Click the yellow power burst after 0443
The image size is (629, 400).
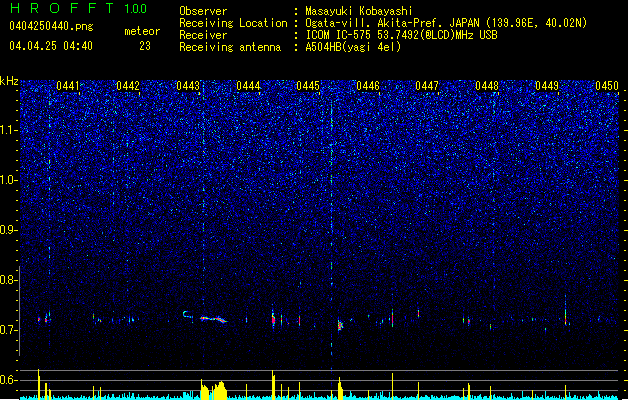[x=213, y=390]
